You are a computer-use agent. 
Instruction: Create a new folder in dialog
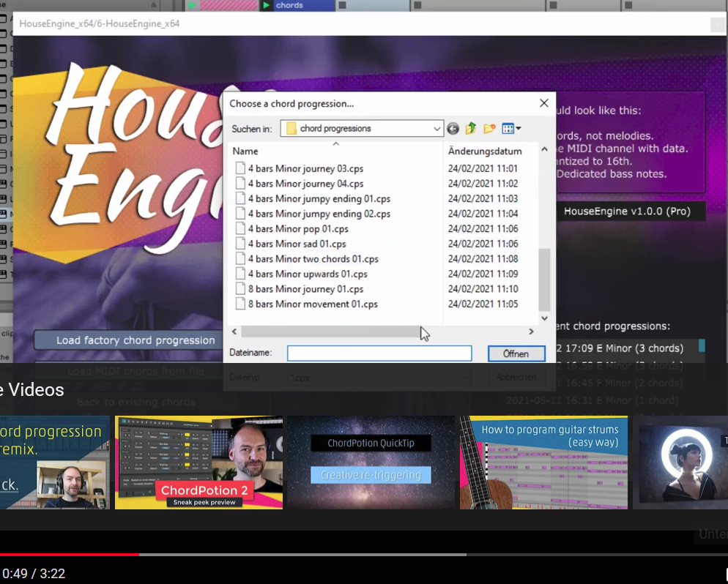[489, 129]
